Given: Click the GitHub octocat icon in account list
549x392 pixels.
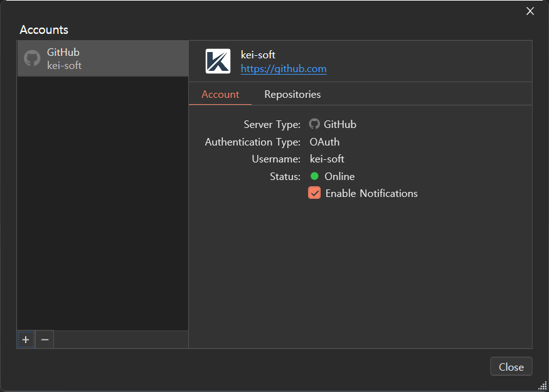Looking at the screenshot, I should click(32, 58).
